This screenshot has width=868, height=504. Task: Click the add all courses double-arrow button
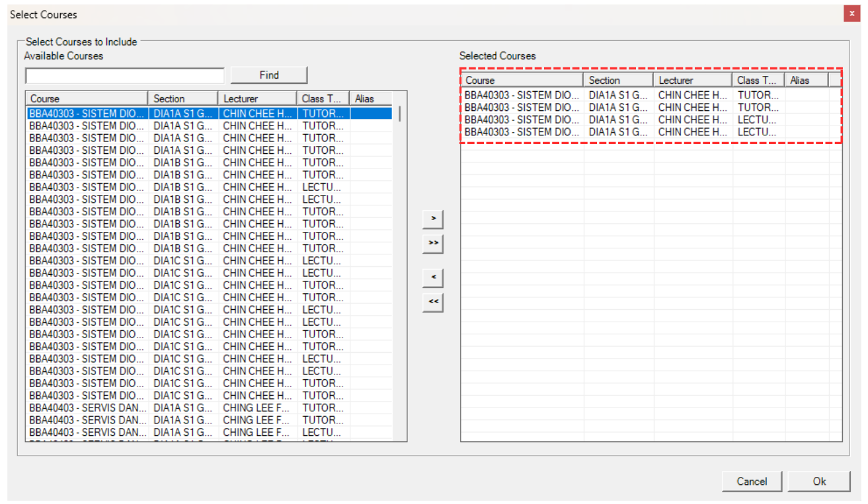[x=433, y=243]
